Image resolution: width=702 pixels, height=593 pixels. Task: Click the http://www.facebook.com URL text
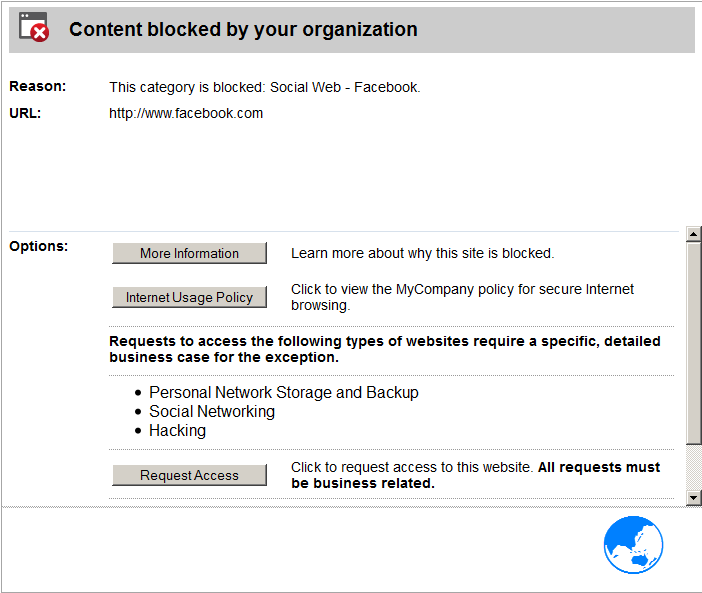pos(186,113)
